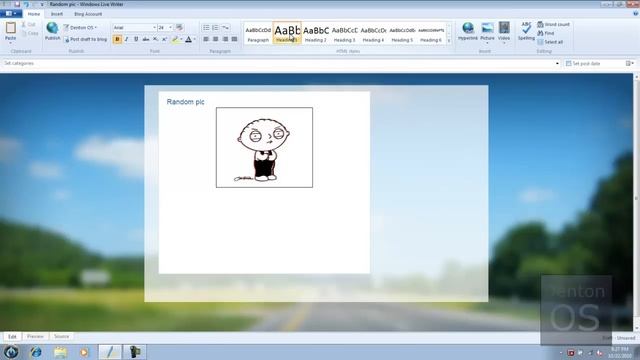Apply the Heading 6 style
The height and width of the screenshot is (360, 640).
(x=431, y=33)
